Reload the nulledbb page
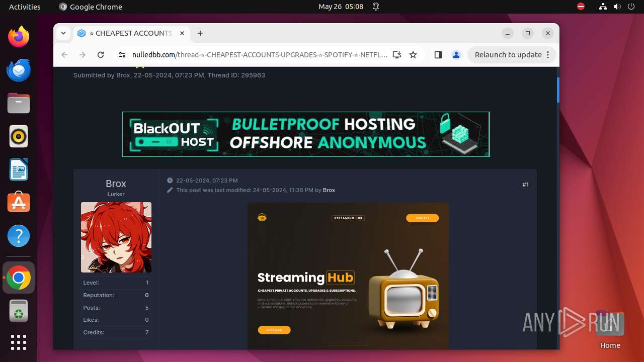644x362 pixels. [101, 55]
